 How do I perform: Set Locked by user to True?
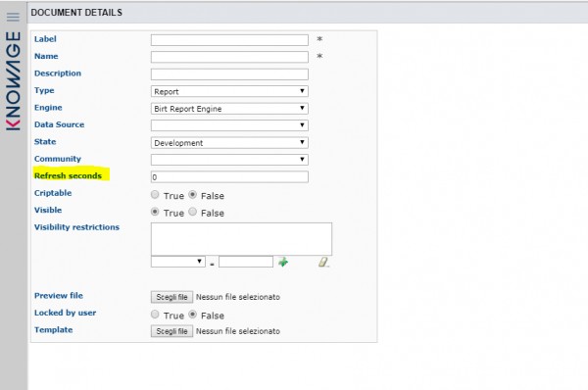[x=155, y=314]
